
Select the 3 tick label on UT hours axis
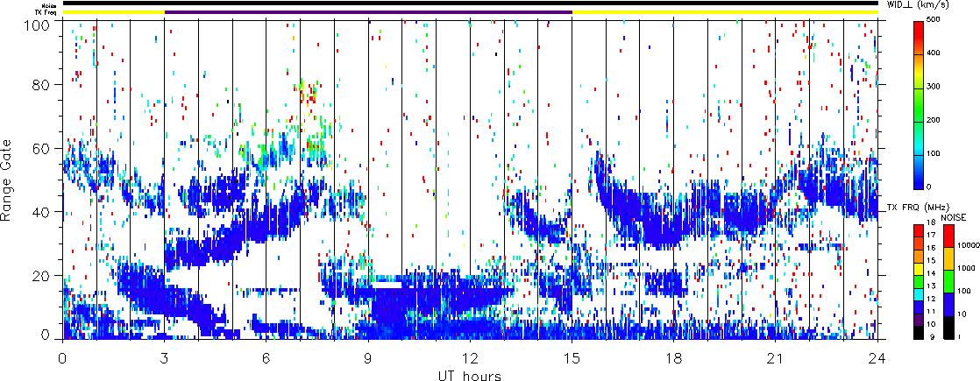164,359
